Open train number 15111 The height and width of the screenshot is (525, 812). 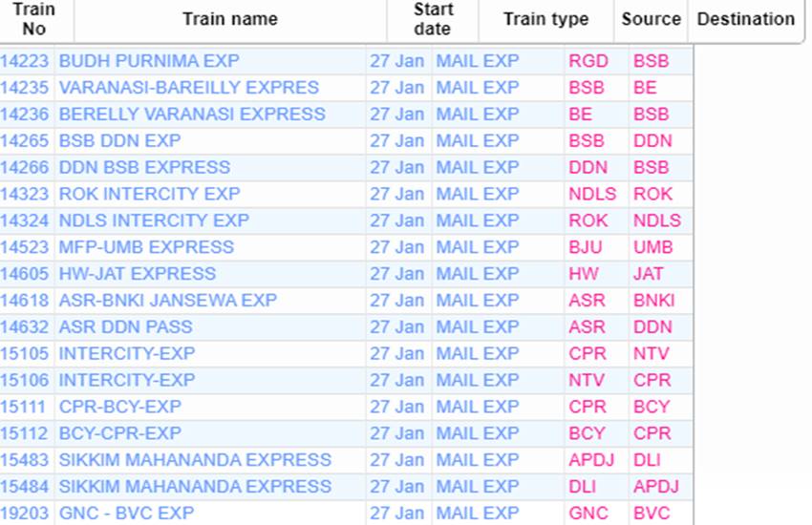[24, 407]
